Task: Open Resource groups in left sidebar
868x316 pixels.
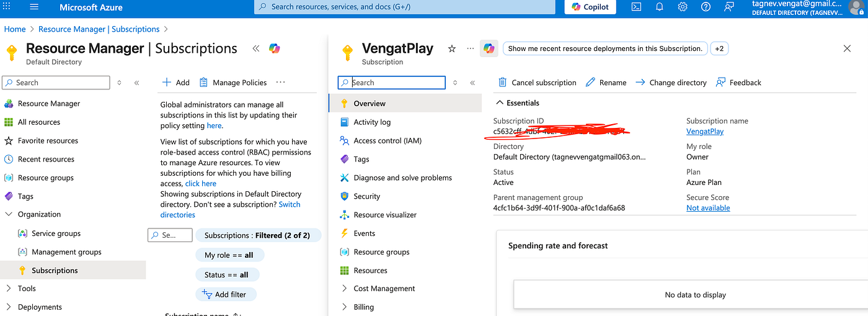Action: (45, 178)
